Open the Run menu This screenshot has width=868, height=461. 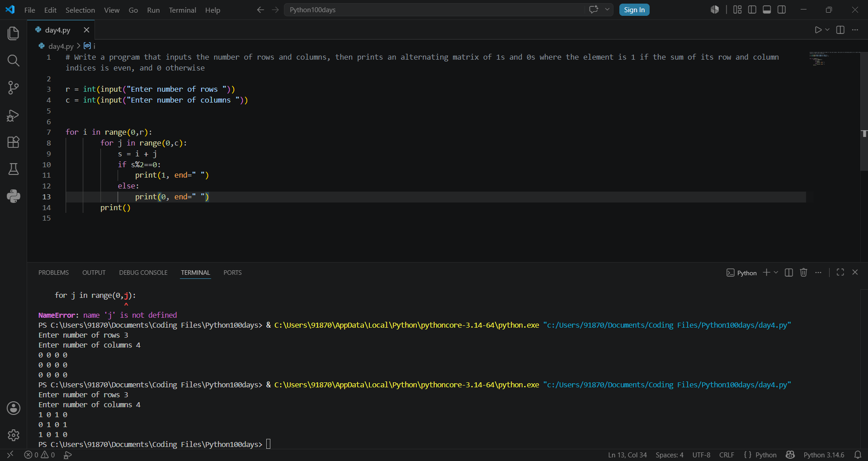(x=153, y=10)
